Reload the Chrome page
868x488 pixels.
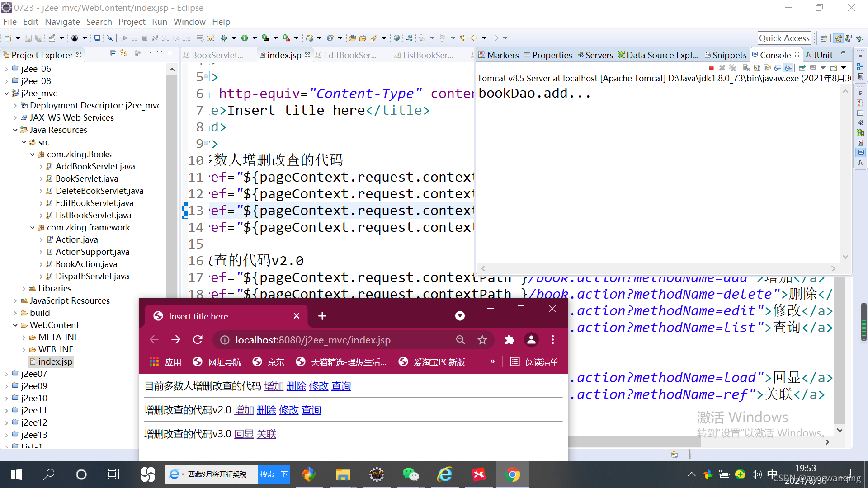[x=198, y=340]
